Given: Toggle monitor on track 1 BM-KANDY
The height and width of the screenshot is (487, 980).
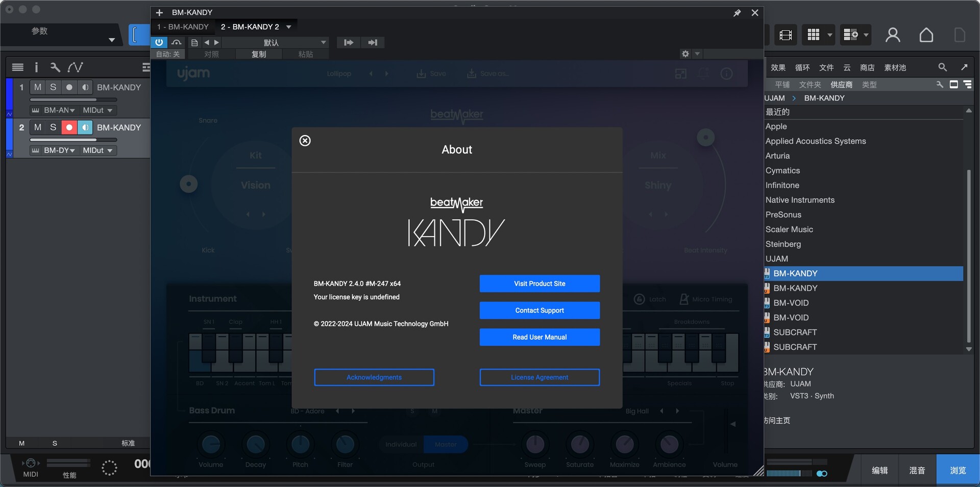Looking at the screenshot, I should tap(85, 87).
